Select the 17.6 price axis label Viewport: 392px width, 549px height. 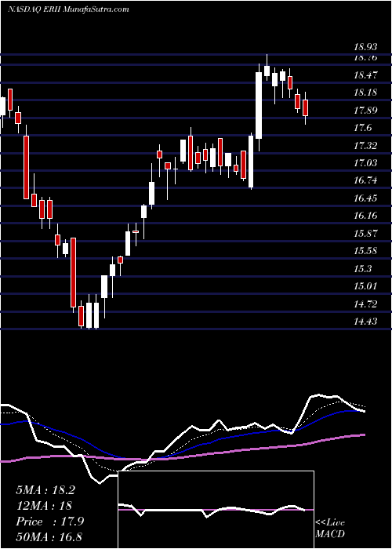click(x=362, y=128)
